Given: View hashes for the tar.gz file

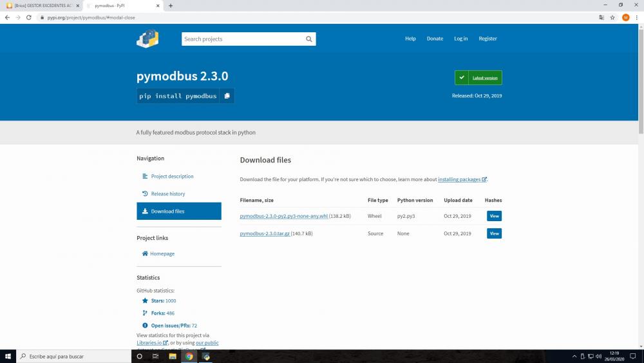Looking at the screenshot, I should 494,233.
